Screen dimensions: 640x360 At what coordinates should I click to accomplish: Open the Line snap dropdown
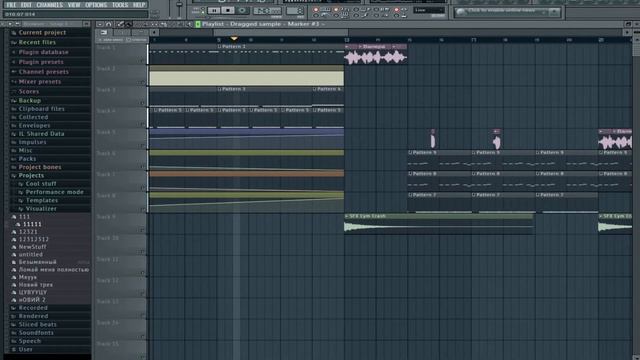[x=429, y=11]
